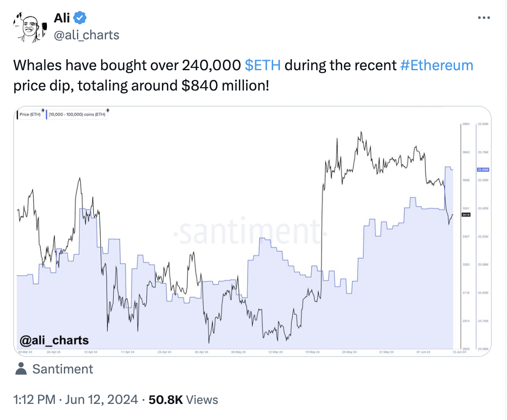Click the person icon beside Santiment

click(x=21, y=368)
